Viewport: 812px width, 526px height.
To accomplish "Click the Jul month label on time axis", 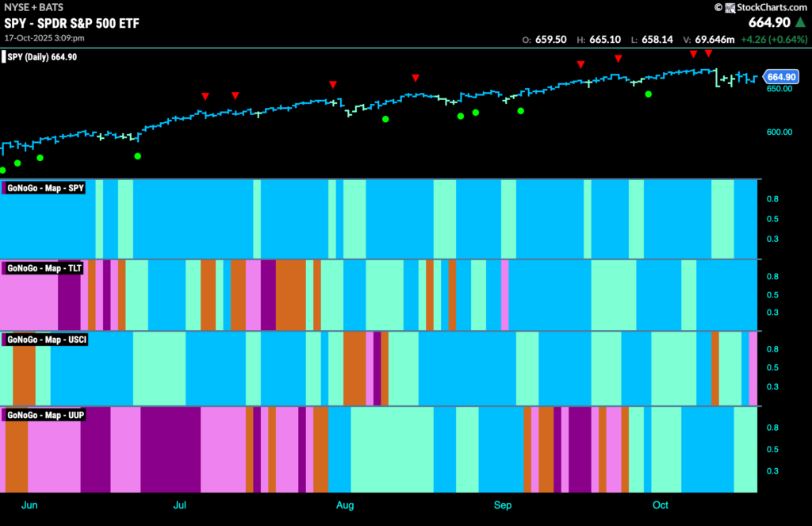I will [x=180, y=505].
